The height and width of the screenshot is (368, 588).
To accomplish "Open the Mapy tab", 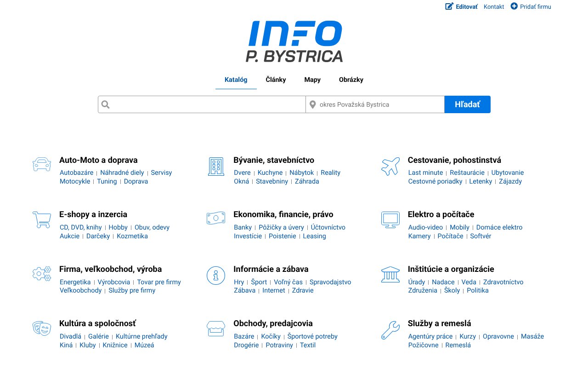I will [312, 80].
